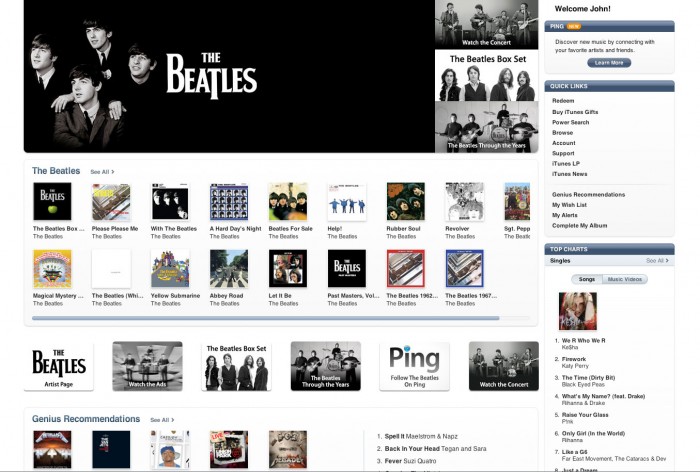Open The Beatles Artist Page tile
The height and width of the screenshot is (472, 700).
pos(58,366)
